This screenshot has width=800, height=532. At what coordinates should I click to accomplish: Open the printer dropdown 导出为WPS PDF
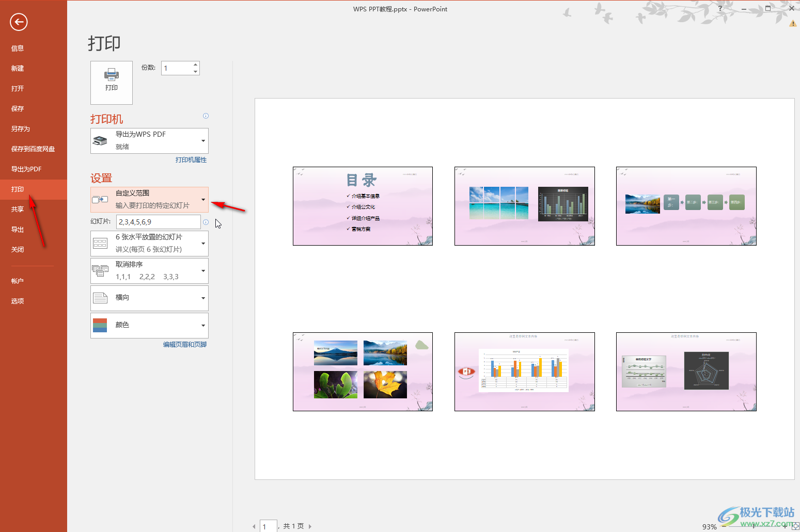coord(149,140)
